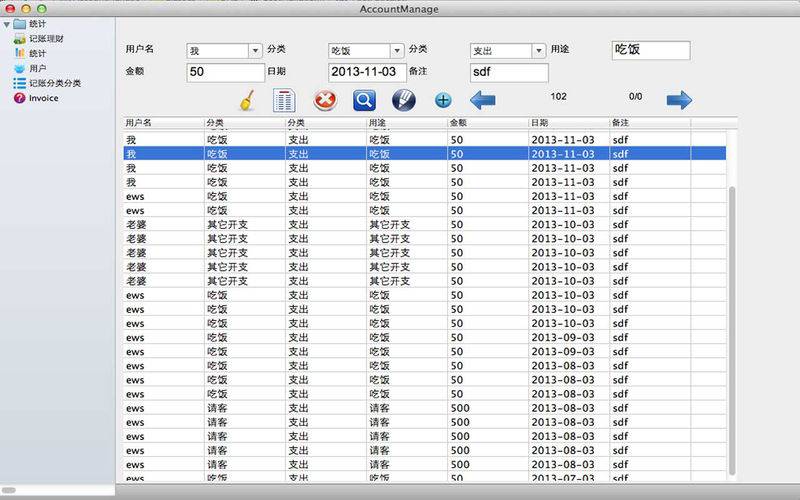Viewport: 800px width, 500px height.
Task: Go to next page with right arrow
Action: coord(679,100)
